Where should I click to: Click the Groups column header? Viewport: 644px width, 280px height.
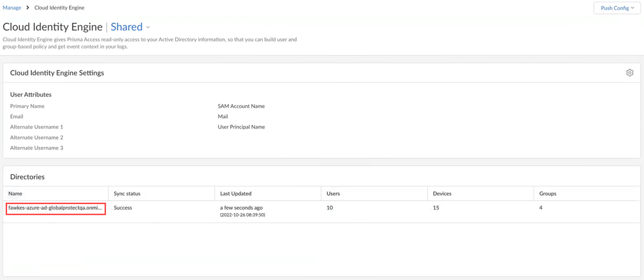pyautogui.click(x=548, y=193)
